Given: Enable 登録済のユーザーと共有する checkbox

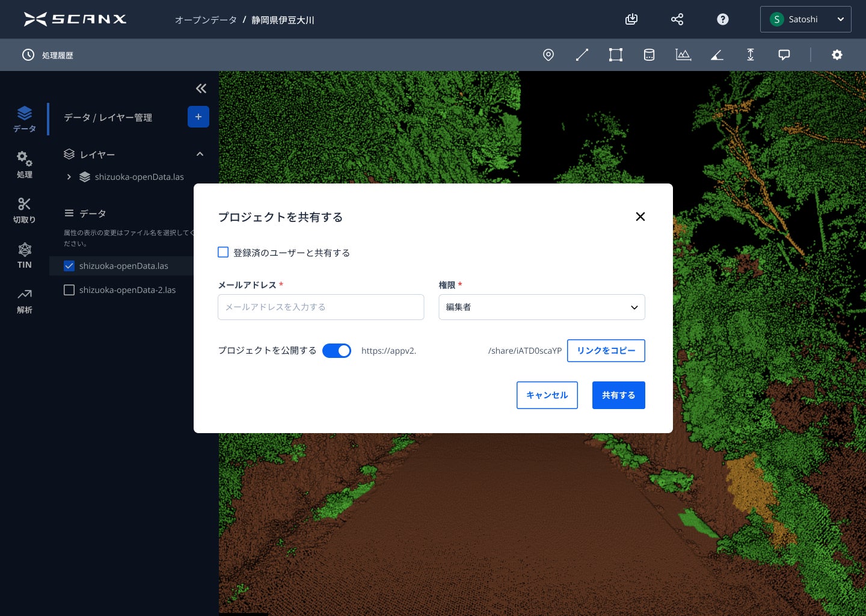Looking at the screenshot, I should click(223, 252).
